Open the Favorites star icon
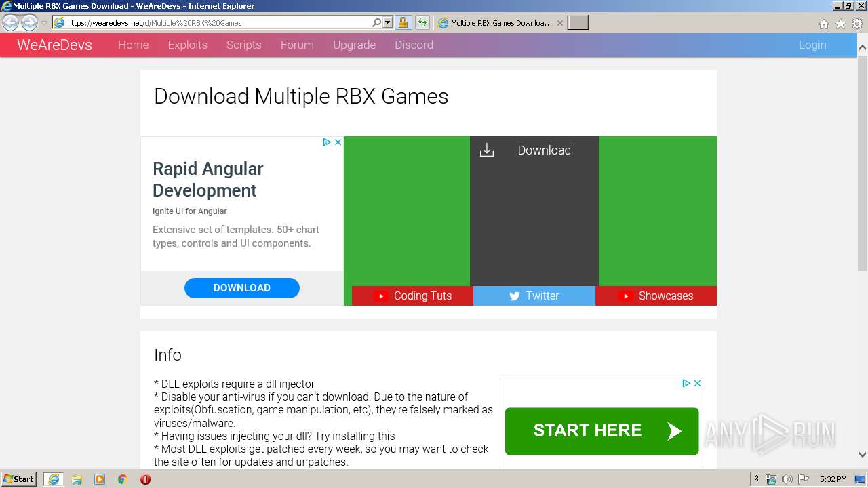The height and width of the screenshot is (488, 868). 840,24
